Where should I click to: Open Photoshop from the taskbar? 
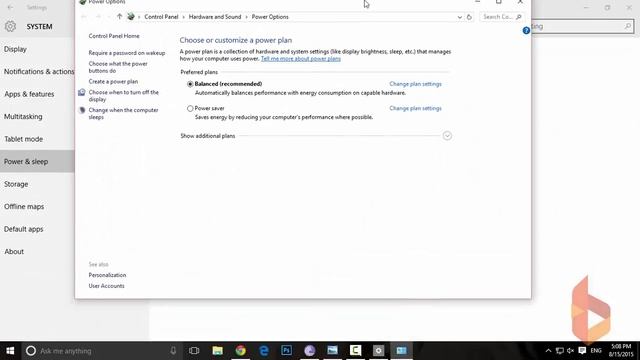287,351
